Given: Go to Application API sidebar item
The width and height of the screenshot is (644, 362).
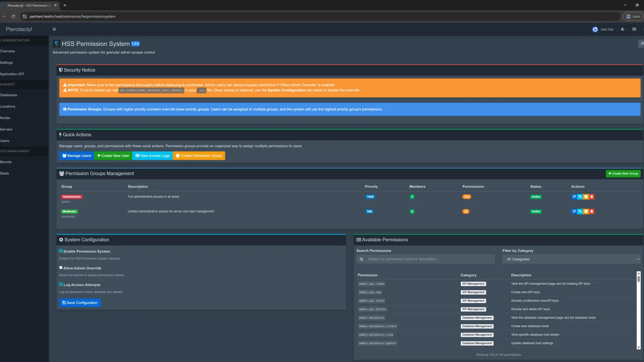Looking at the screenshot, I should tap(12, 74).
